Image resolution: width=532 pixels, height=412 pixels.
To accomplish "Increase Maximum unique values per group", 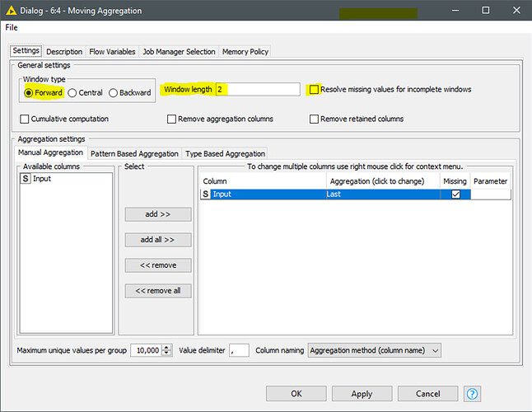I will click(x=166, y=347).
